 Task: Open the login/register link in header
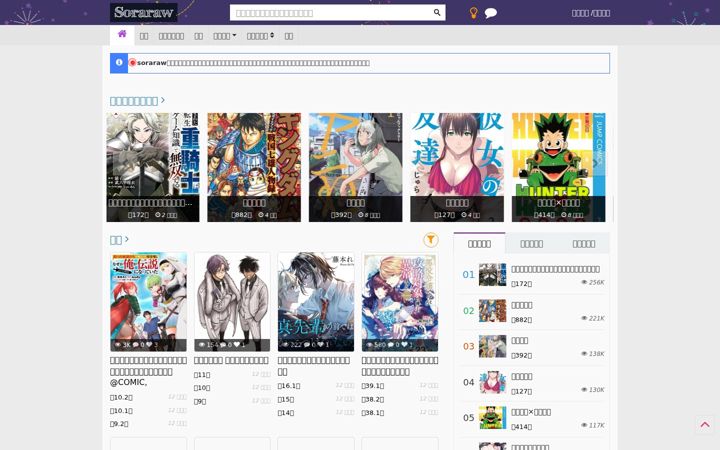click(591, 13)
